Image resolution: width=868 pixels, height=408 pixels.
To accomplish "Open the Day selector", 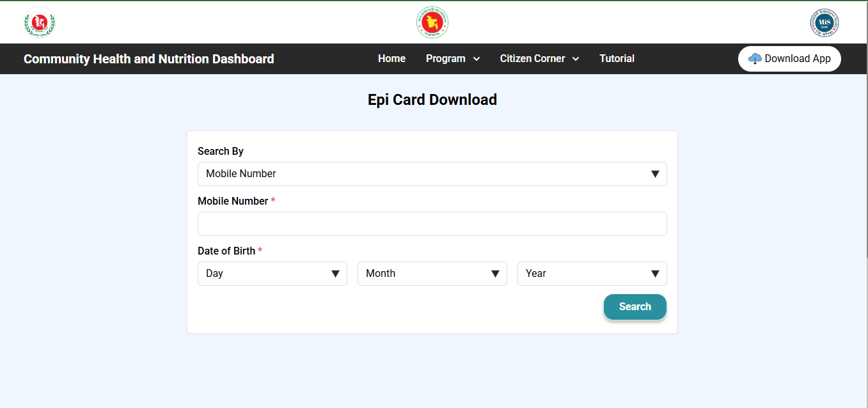I will click(x=272, y=273).
